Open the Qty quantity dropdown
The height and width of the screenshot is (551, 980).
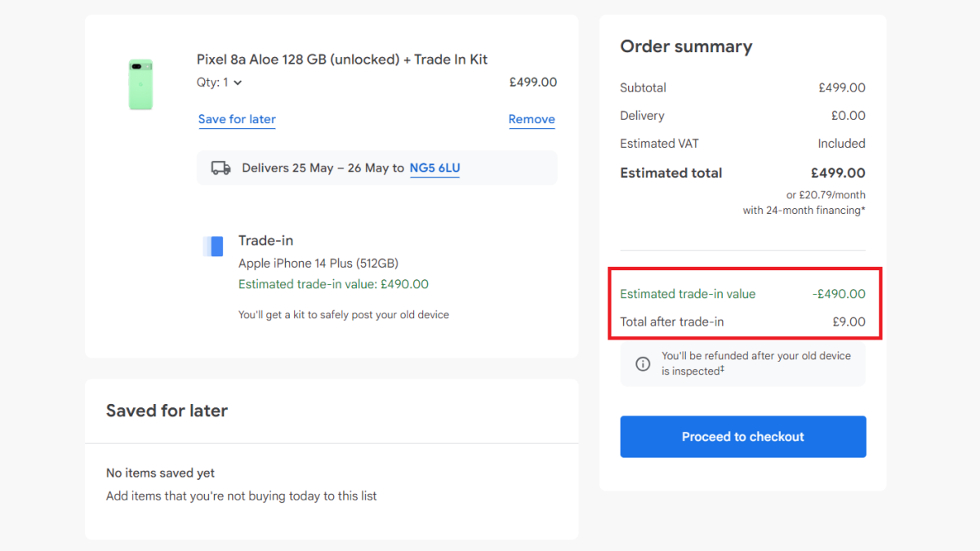point(220,82)
